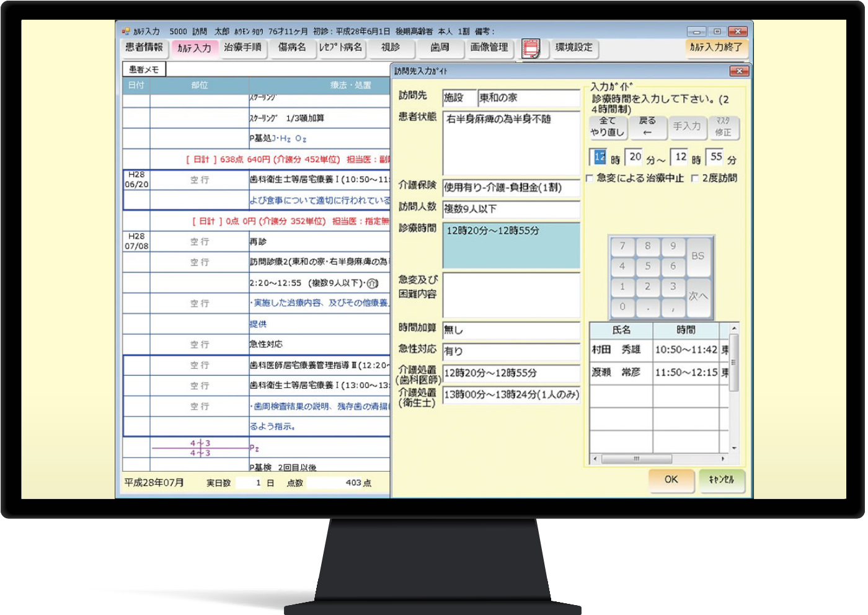This screenshot has height=615, width=868.
Task: Open 画像管理 image management
Action: [x=489, y=47]
